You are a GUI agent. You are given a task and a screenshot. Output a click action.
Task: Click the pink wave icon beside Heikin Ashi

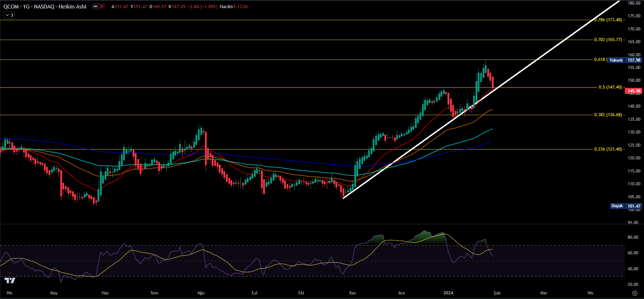tap(102, 6)
